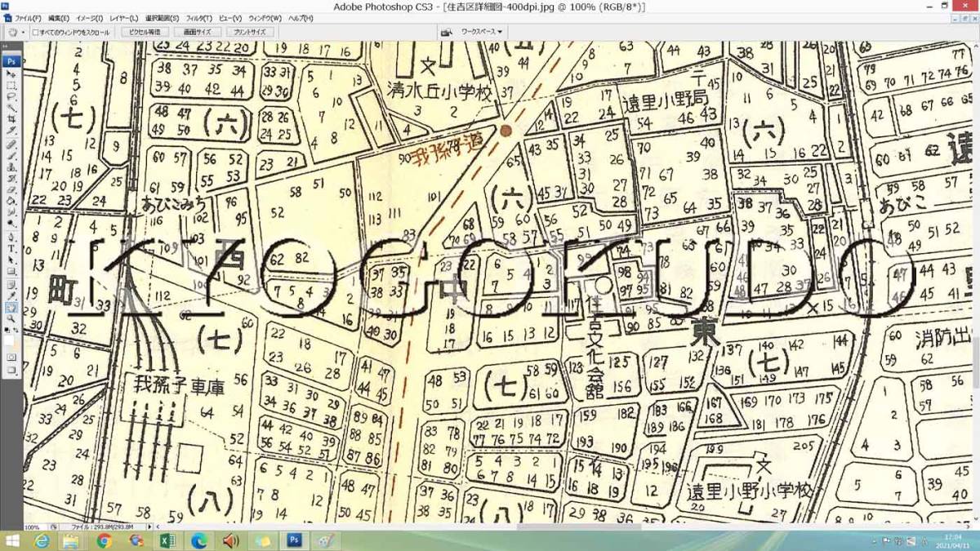Screen dimensions: 980x551
Task: Open the ワークスペース dropdown
Action: point(482,32)
